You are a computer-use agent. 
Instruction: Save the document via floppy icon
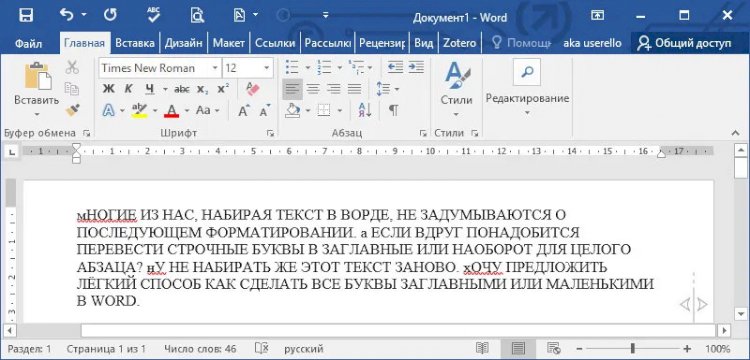pyautogui.click(x=26, y=15)
